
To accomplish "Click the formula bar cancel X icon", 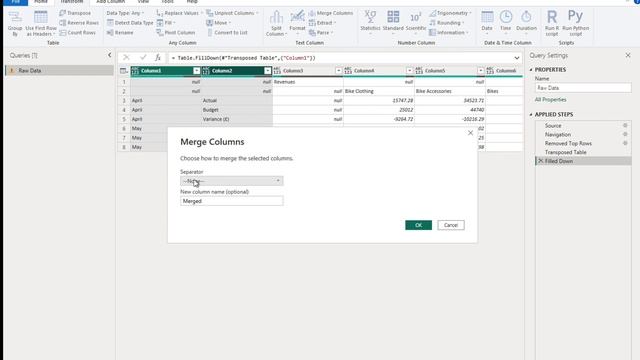I will pyautogui.click(x=126, y=58).
